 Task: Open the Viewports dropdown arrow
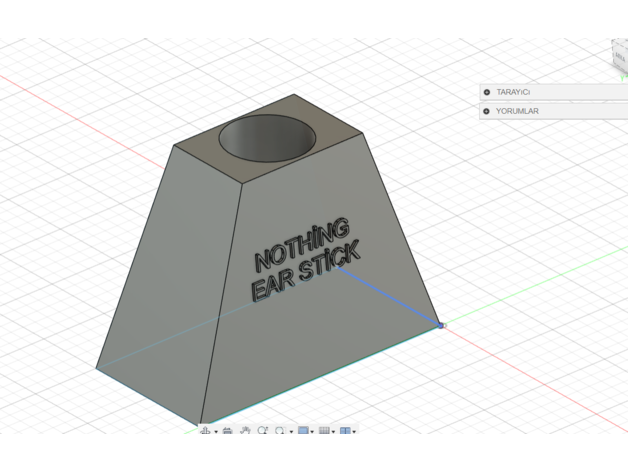point(354,432)
